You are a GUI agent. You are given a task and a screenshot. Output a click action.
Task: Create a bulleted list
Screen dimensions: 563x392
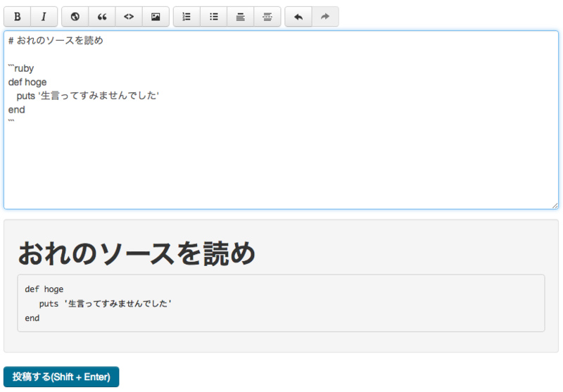point(214,16)
